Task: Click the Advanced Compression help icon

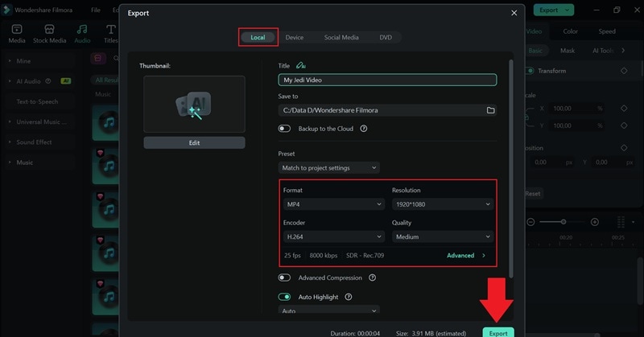Action: pyautogui.click(x=372, y=277)
